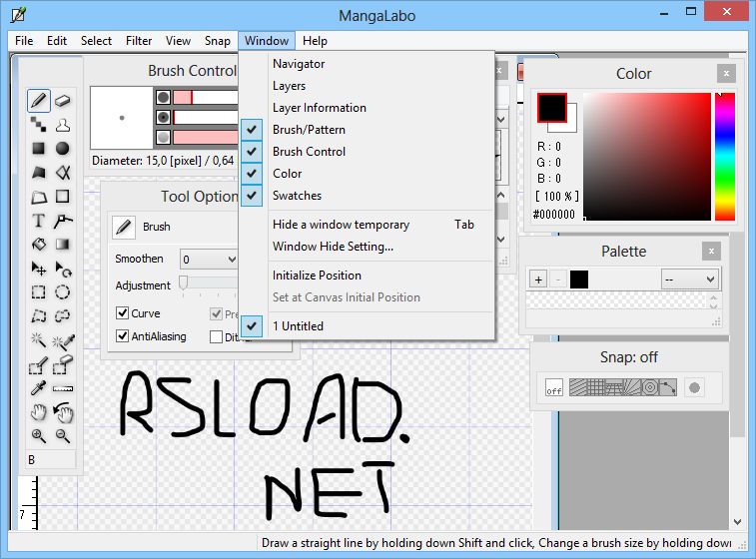This screenshot has height=559, width=756.
Task: Select the Magic Wand tool
Action: (39, 340)
